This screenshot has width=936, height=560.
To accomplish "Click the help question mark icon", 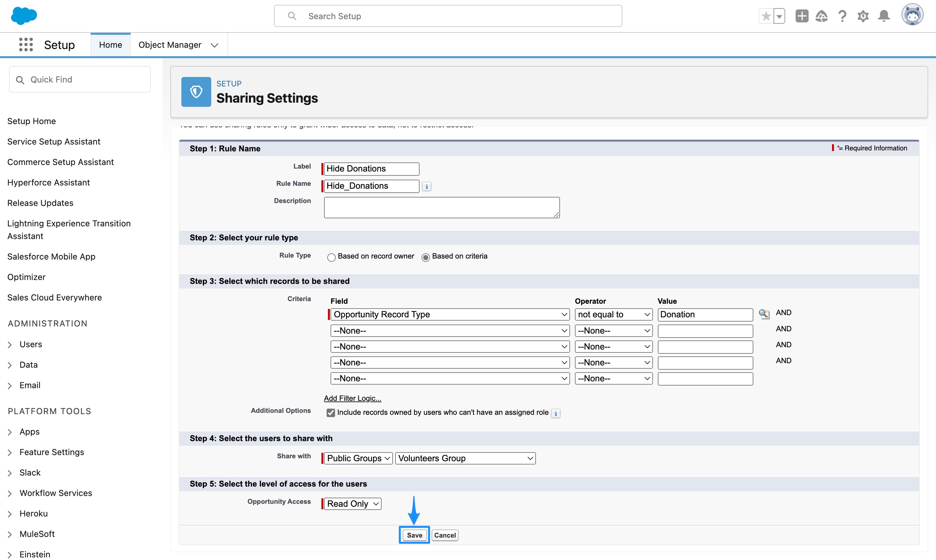I will (842, 16).
